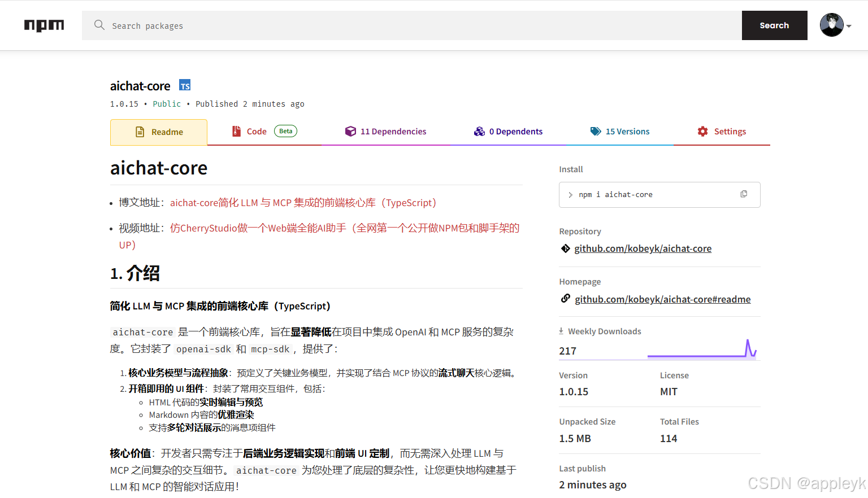Click the weekly downloads sparkline chart
Screen dimensions: 868x498
coord(702,348)
